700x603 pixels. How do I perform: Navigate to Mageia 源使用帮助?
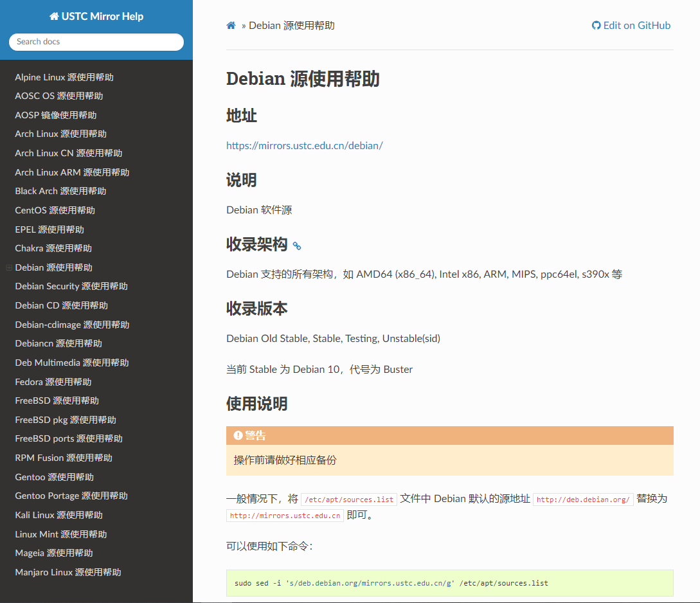coord(54,553)
